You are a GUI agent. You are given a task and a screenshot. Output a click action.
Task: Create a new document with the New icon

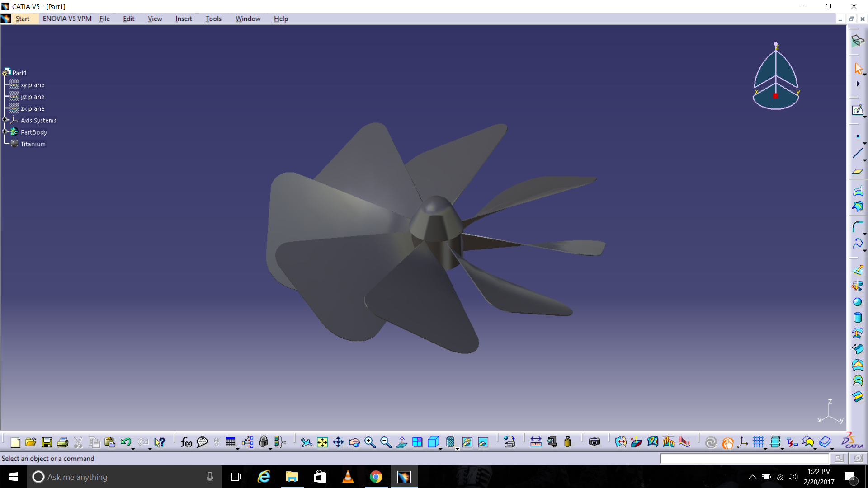pos(15,442)
